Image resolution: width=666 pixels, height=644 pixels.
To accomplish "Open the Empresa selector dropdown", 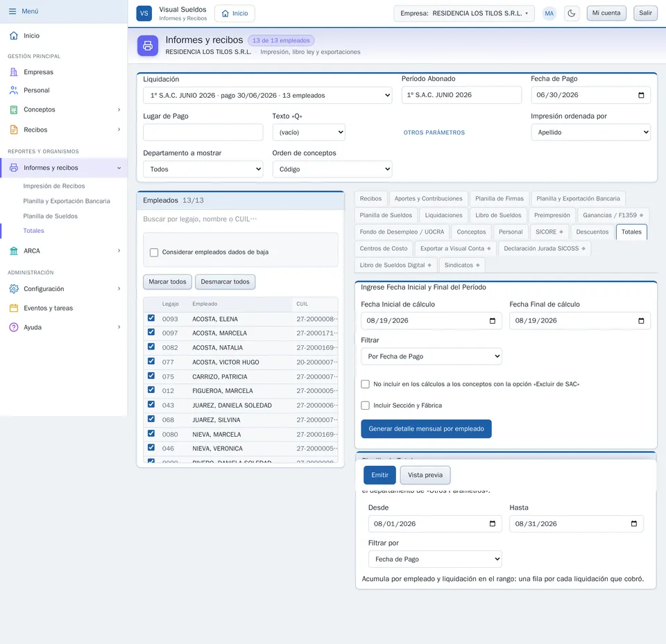I will [464, 13].
